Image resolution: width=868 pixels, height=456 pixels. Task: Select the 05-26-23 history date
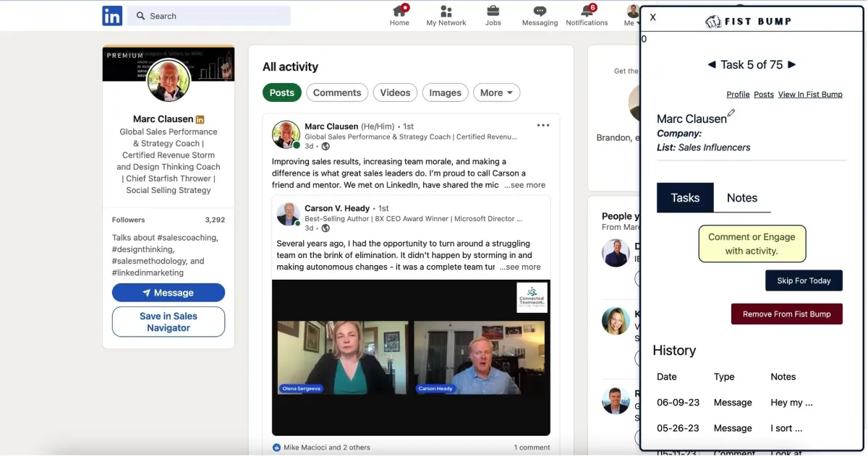click(678, 429)
